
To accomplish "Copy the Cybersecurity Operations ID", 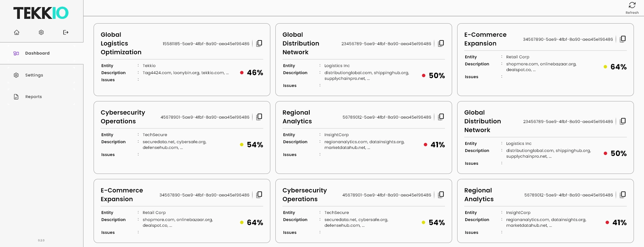I will click(259, 117).
